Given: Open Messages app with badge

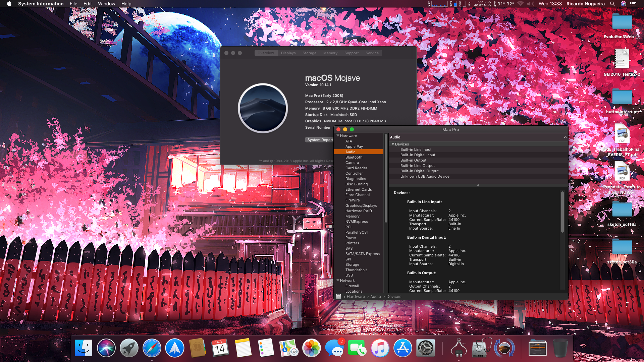Looking at the screenshot, I should tap(334, 348).
